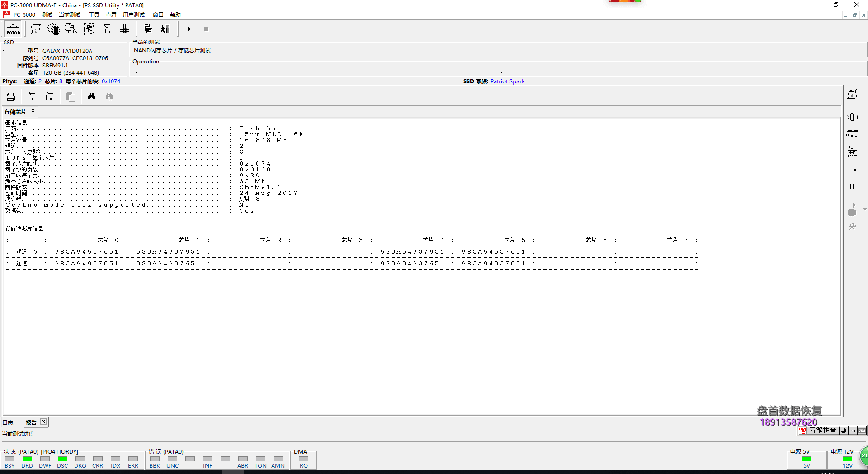Image resolution: width=868 pixels, height=474 pixels.
Task: Click the 15nm MLC 16k type value
Action: pos(271,134)
